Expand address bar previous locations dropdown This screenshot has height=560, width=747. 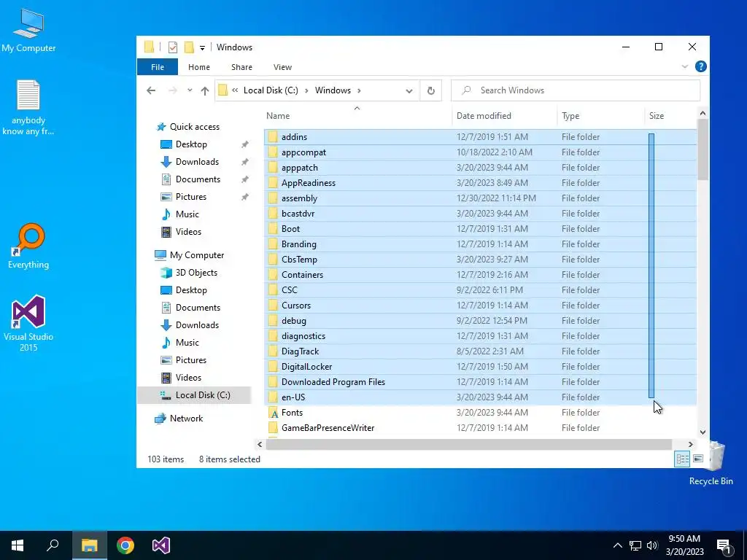point(409,90)
